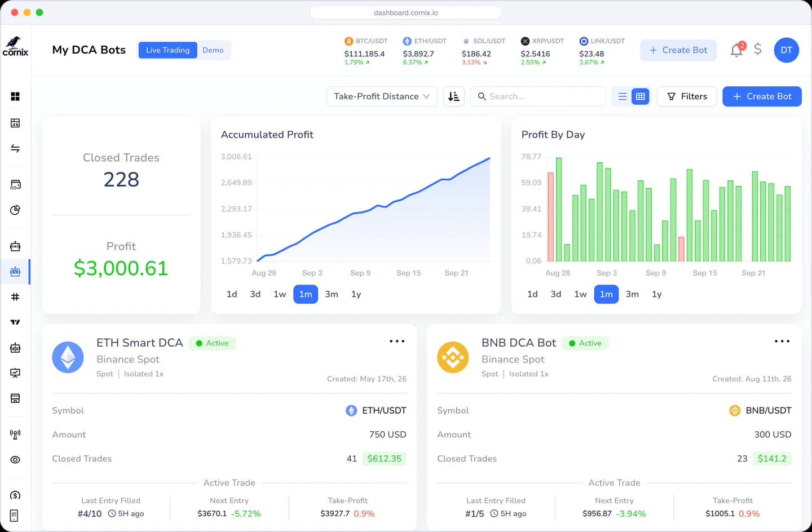Select 1w range on Profit By Day

(580, 294)
